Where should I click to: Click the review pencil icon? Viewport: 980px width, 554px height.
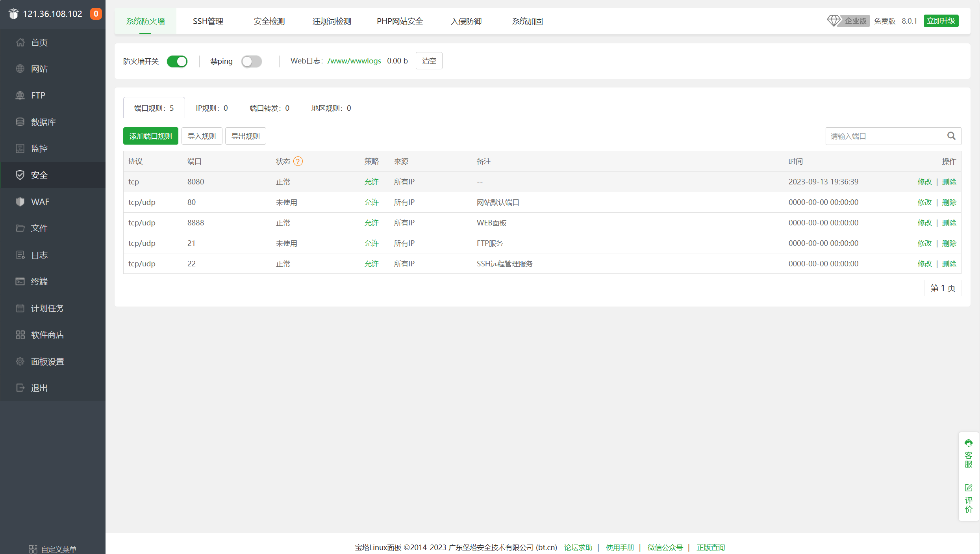point(968,488)
